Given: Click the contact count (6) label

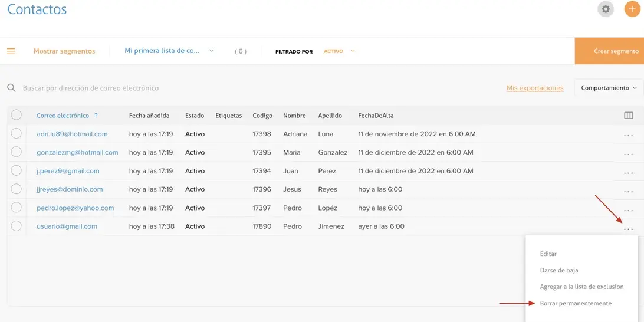Looking at the screenshot, I should click(241, 51).
